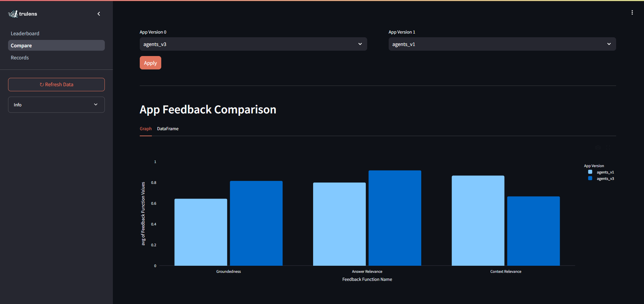Click the agents_v3 legend color swatch
644x304 pixels.
(590, 178)
